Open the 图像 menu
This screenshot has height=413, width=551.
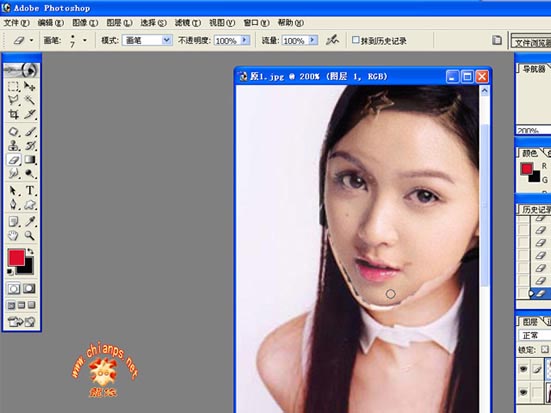pos(85,23)
